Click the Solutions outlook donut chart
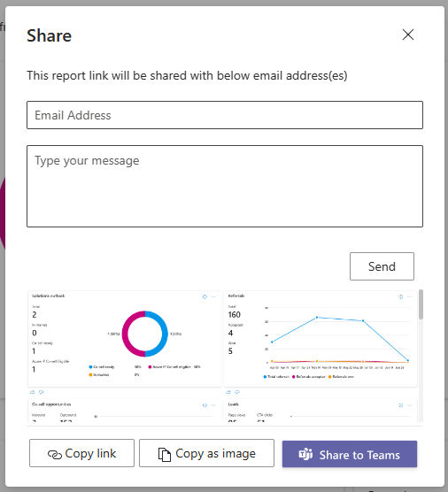This screenshot has width=448, height=492. coord(144,334)
